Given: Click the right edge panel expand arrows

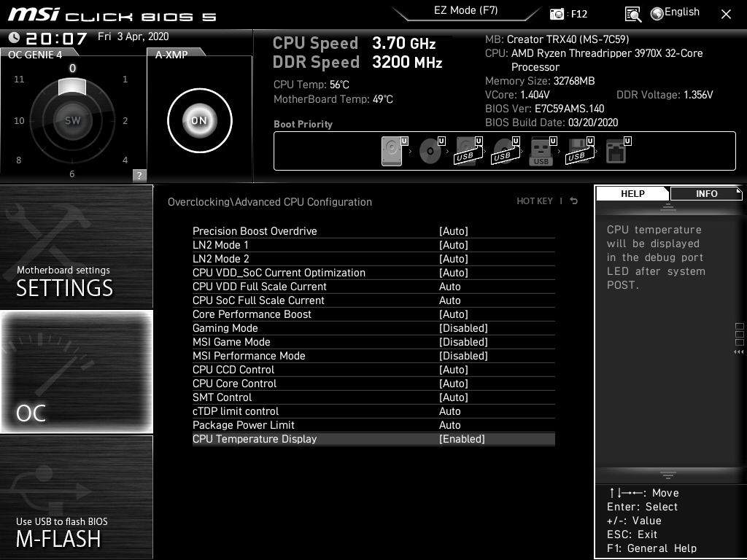Looking at the screenshot, I should pos(738,352).
